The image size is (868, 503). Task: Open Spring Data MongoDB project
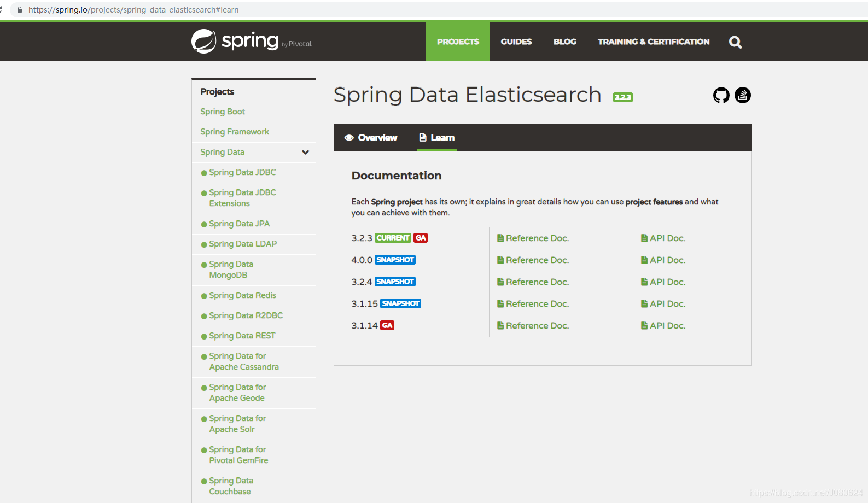[231, 270]
